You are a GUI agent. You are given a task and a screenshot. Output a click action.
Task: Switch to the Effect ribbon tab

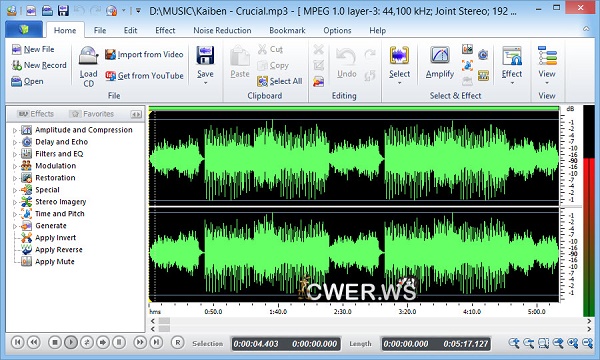[165, 31]
